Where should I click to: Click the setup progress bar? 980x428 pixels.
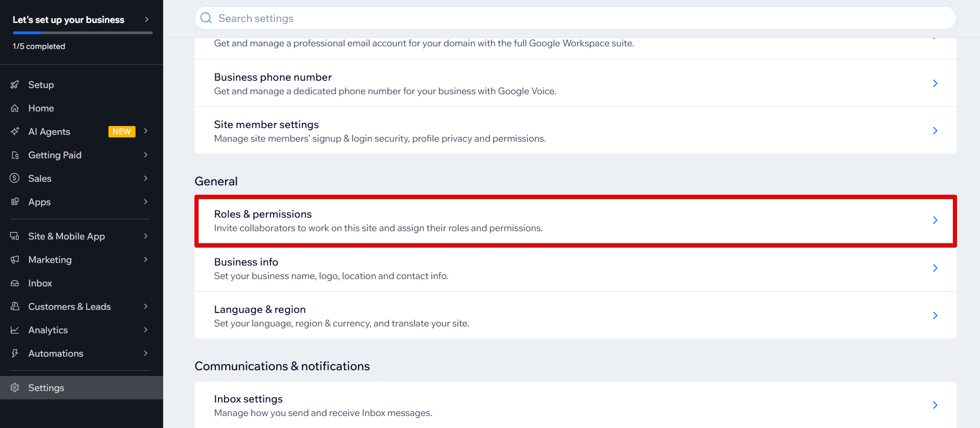click(x=82, y=33)
